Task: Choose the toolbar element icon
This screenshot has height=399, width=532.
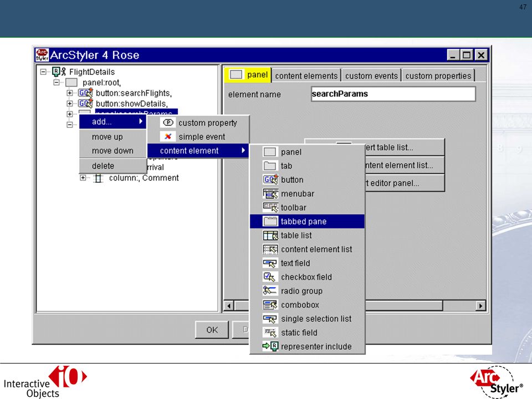Action: (270, 207)
